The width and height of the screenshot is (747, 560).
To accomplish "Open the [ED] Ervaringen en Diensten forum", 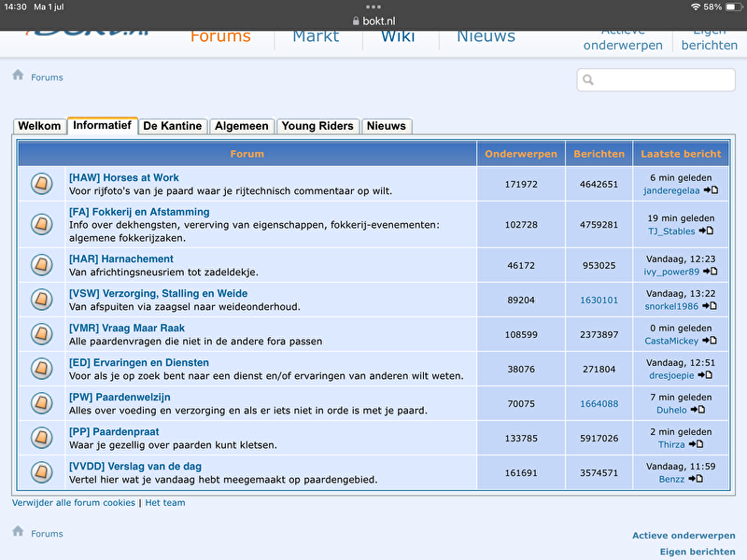I will point(139,362).
